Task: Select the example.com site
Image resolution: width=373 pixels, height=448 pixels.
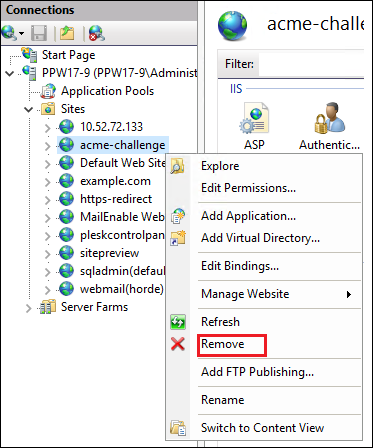Action: pos(115,181)
